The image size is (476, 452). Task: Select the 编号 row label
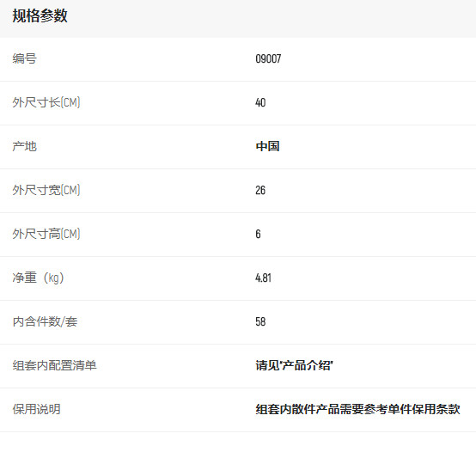tap(25, 58)
